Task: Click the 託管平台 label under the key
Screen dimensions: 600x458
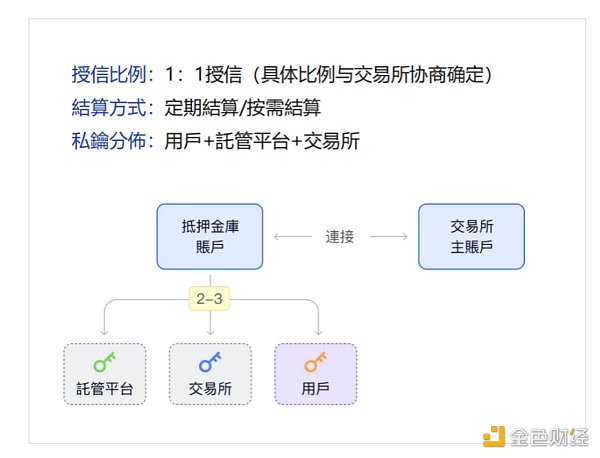Action: pyautogui.click(x=104, y=388)
